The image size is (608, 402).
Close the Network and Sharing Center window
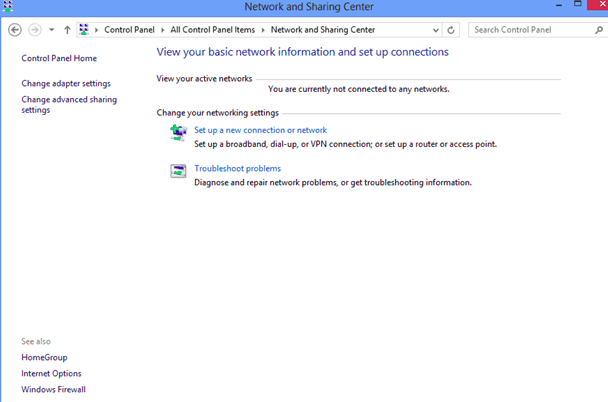[599, 5]
